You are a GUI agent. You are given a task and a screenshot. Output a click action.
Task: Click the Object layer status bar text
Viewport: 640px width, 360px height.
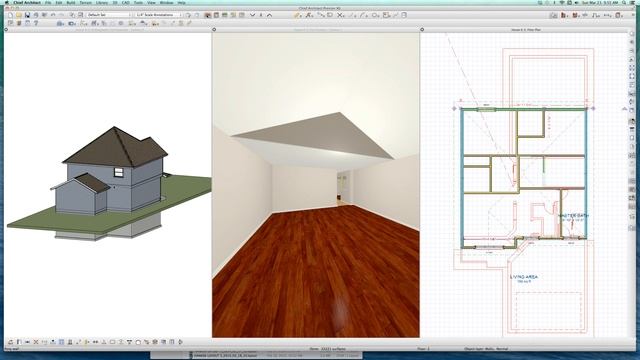[486, 349]
